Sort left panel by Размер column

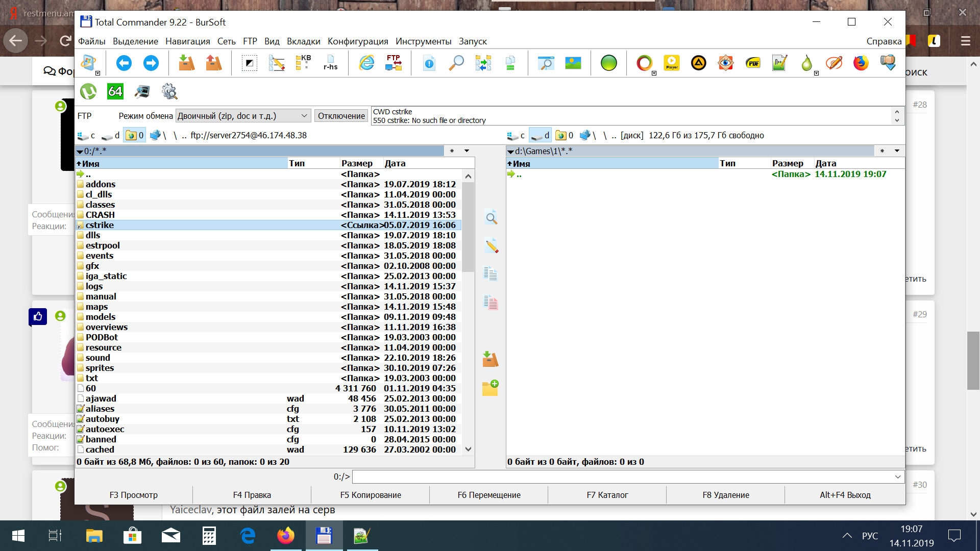click(x=361, y=163)
